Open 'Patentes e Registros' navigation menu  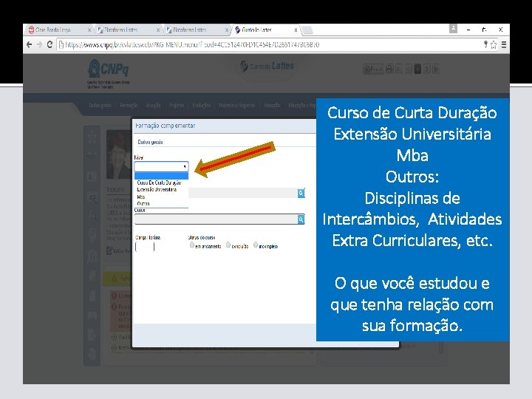(237, 105)
